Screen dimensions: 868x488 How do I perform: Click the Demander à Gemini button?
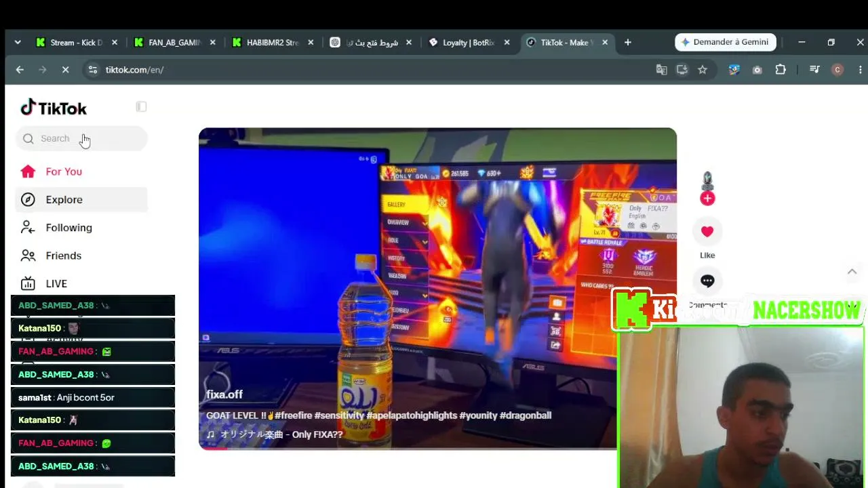click(725, 42)
